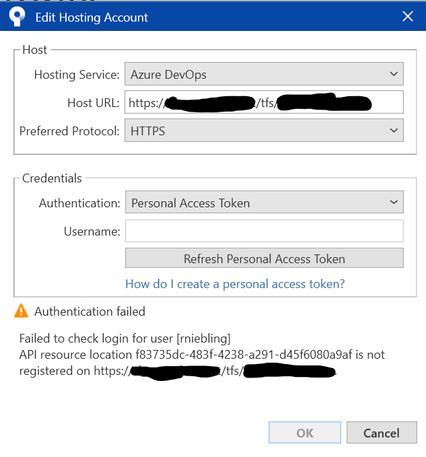Click the 'Edit Hosting Account' title text
This screenshot has width=426, height=457.
pos(91,17)
